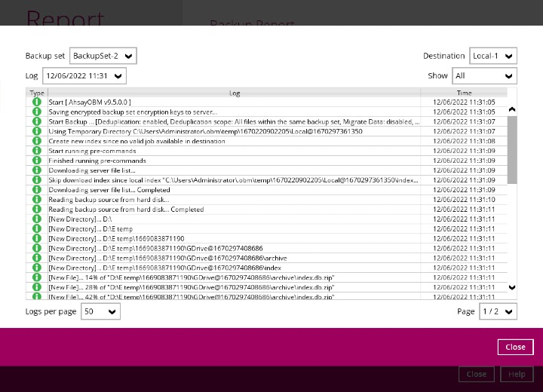Select log text starting 'Start Backup ... [Deduplication: enabled'
543x392 pixels.
234,121
